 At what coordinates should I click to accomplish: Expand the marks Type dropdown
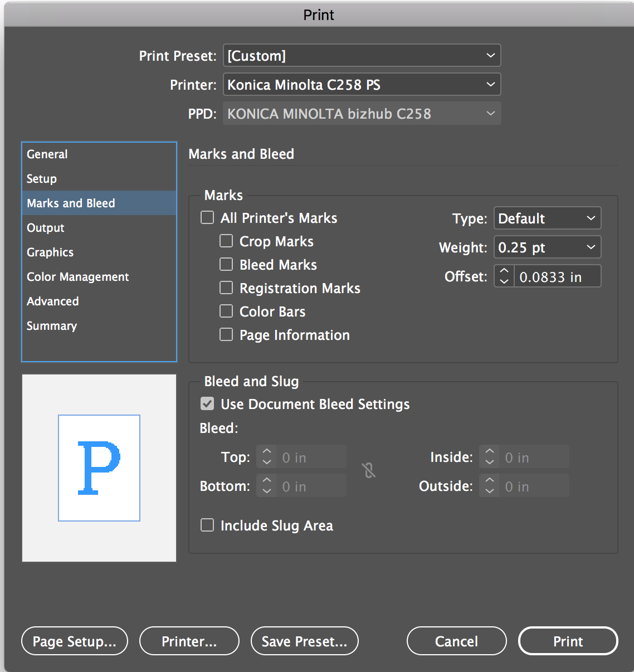pos(547,218)
